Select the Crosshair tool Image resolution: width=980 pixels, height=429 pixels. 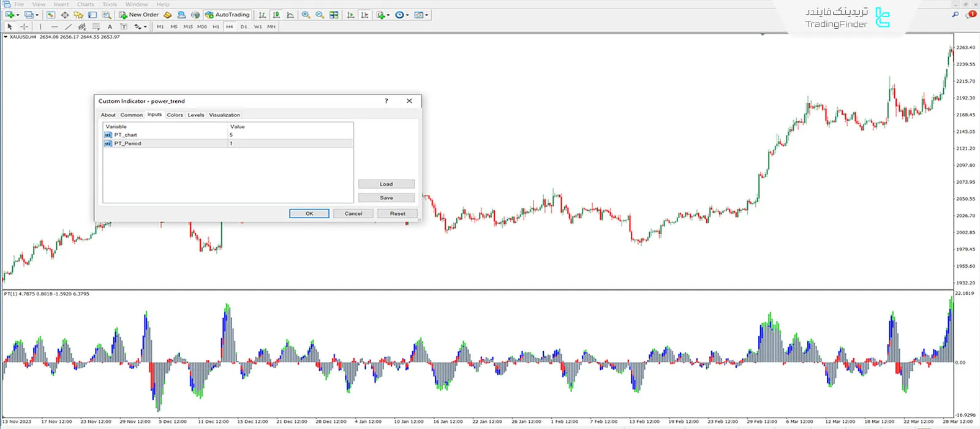24,27
